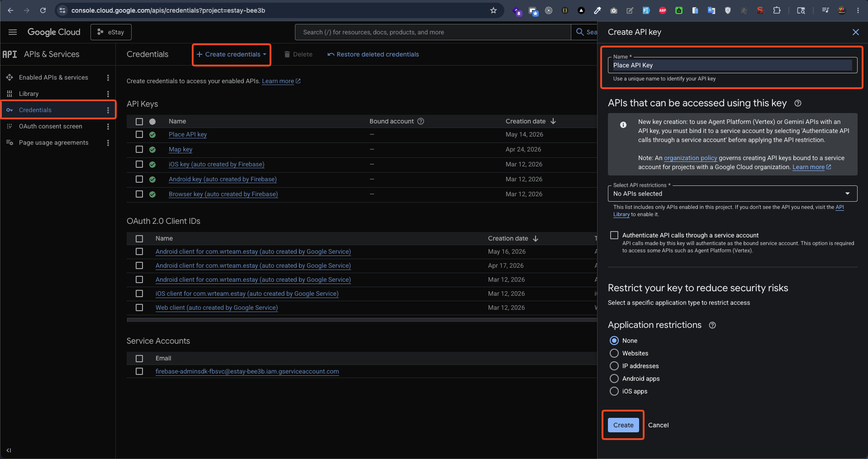Click the API key Name input field

[732, 65]
